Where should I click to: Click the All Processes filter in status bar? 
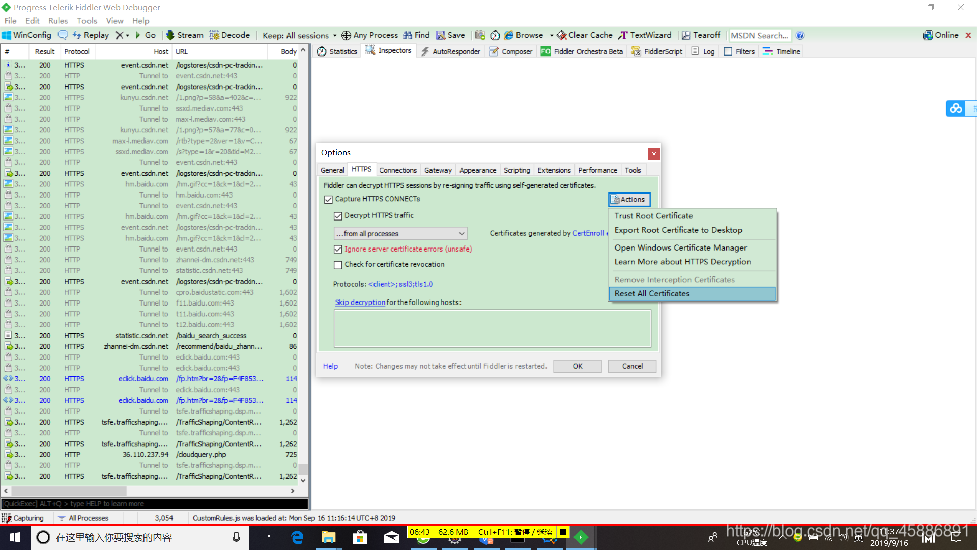click(x=84, y=518)
